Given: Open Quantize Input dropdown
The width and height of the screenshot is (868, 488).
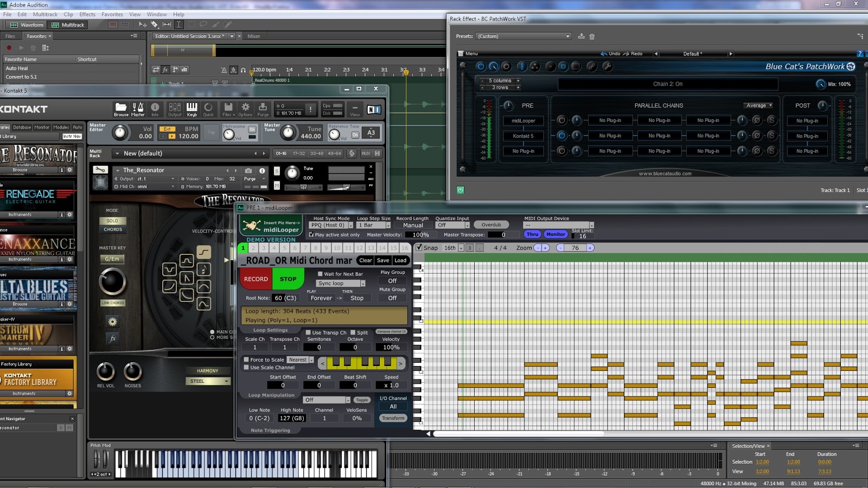Looking at the screenshot, I should [452, 225].
